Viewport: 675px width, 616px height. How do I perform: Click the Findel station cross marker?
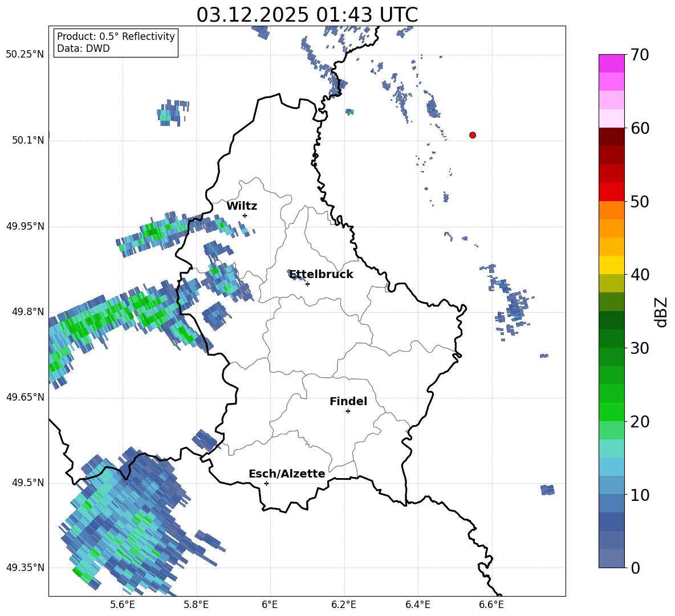point(348,411)
